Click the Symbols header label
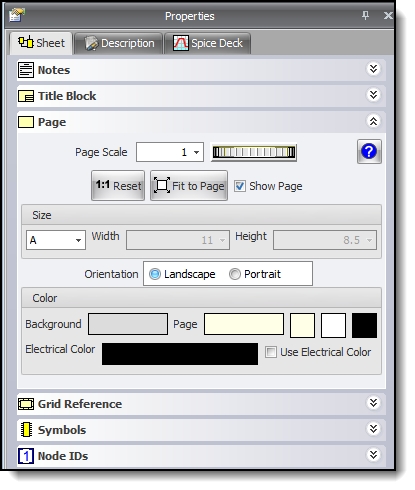The height and width of the screenshot is (490, 415). click(62, 430)
